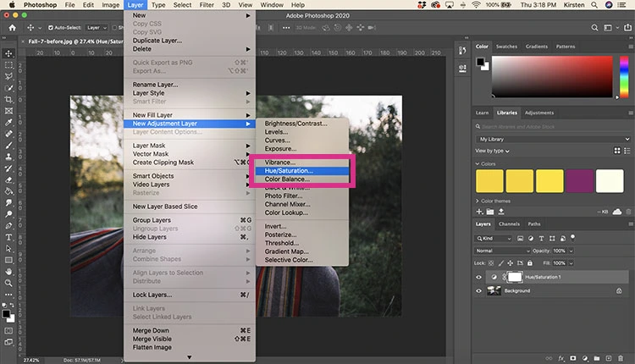Select the Move tool in the toolbar
Image resolution: width=635 pixels, height=364 pixels.
(8, 53)
